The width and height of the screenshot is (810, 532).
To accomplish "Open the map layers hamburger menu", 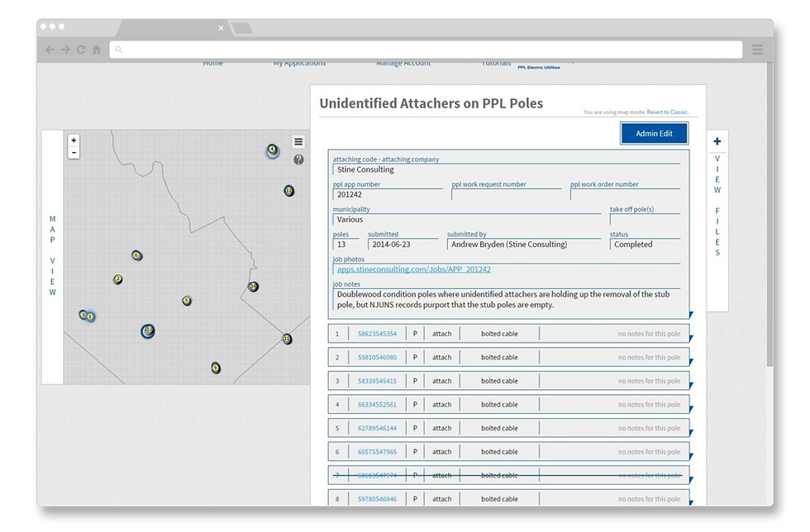I will coord(298,141).
